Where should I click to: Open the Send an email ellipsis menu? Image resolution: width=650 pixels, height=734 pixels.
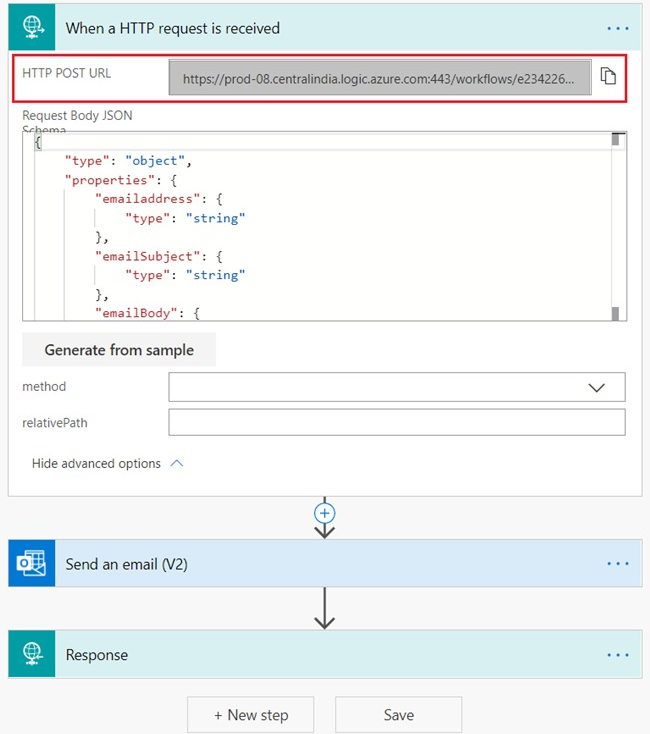point(618,564)
